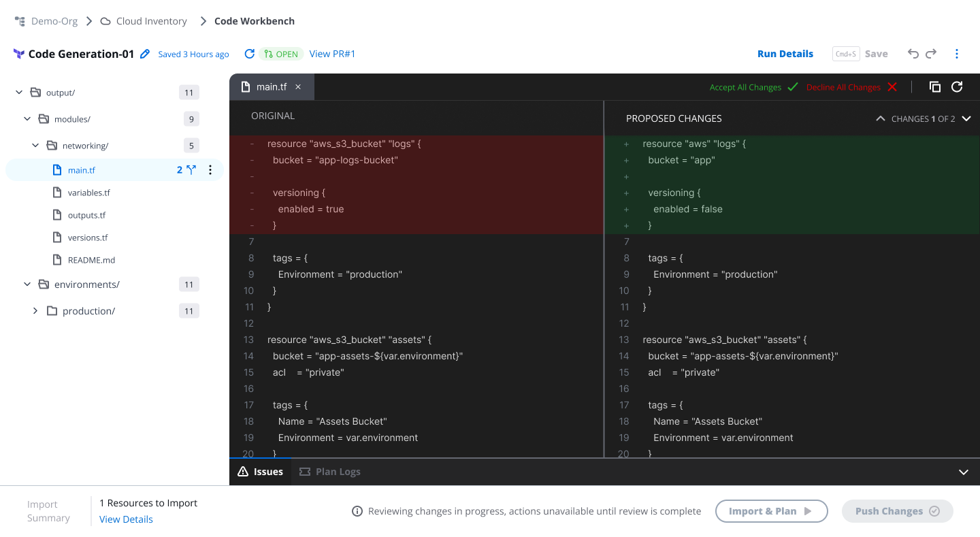This screenshot has height=537, width=980.
Task: Click the duplicate view icon in the diff toolbar
Action: 935,86
